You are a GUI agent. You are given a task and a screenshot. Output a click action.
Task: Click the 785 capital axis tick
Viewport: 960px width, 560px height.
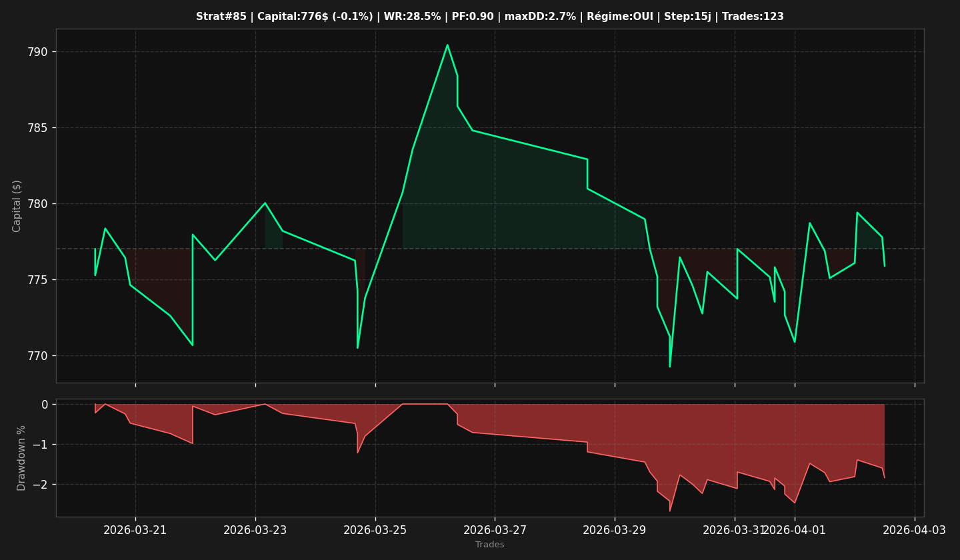37,128
